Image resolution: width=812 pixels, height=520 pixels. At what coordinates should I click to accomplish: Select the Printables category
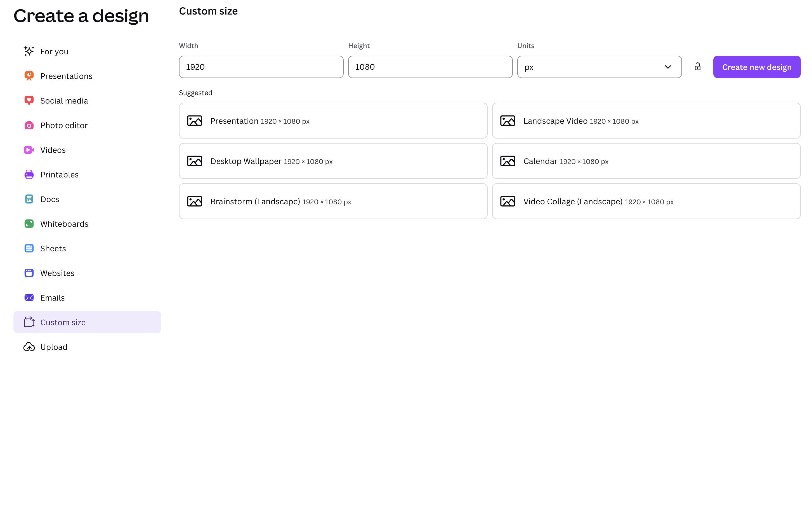[87, 175]
